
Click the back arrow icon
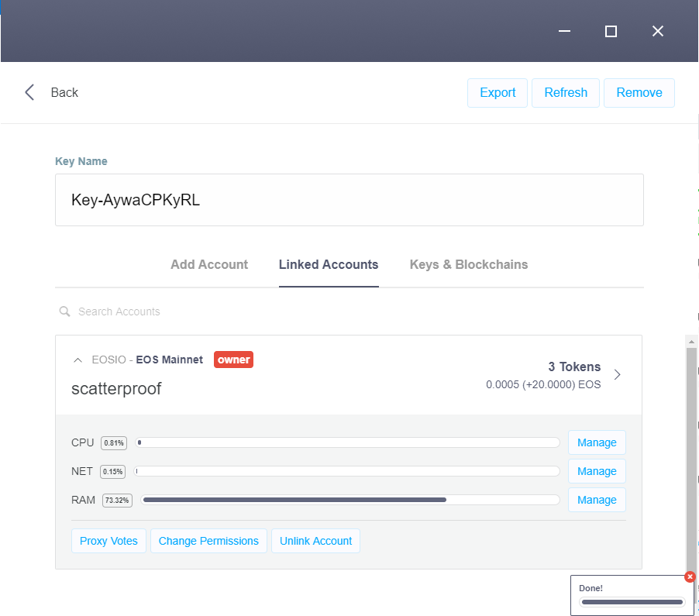pos(29,92)
